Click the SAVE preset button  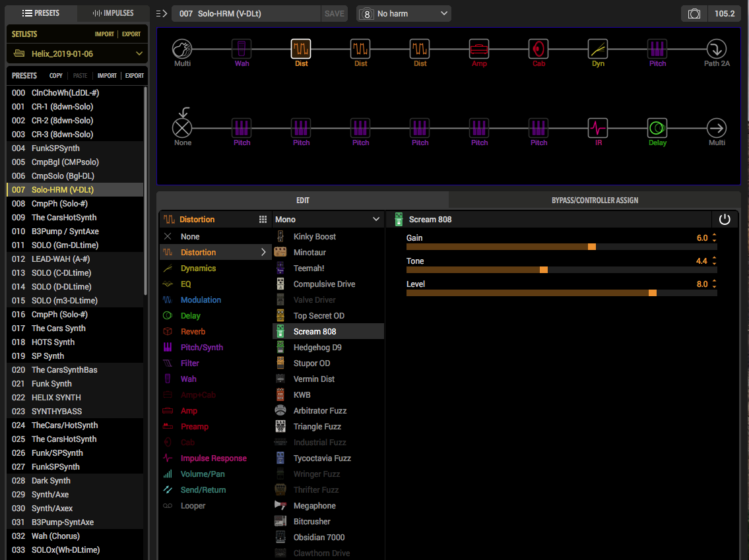[334, 13]
